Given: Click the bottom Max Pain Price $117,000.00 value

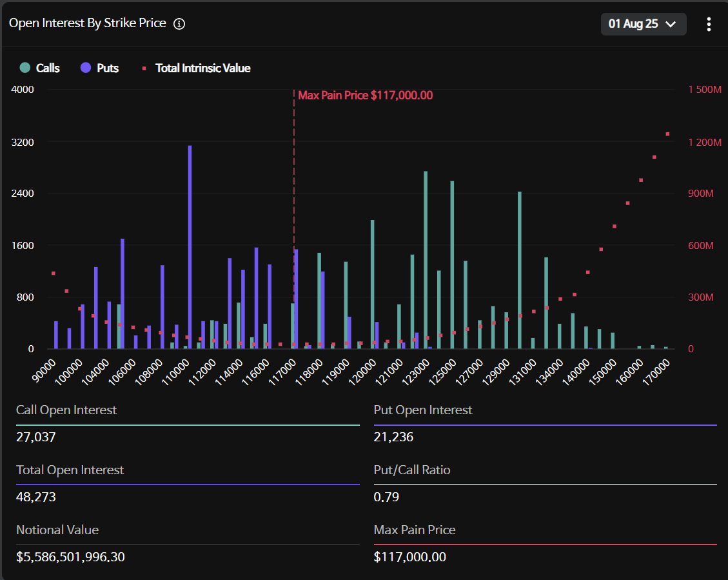Looking at the screenshot, I should (x=409, y=557).
